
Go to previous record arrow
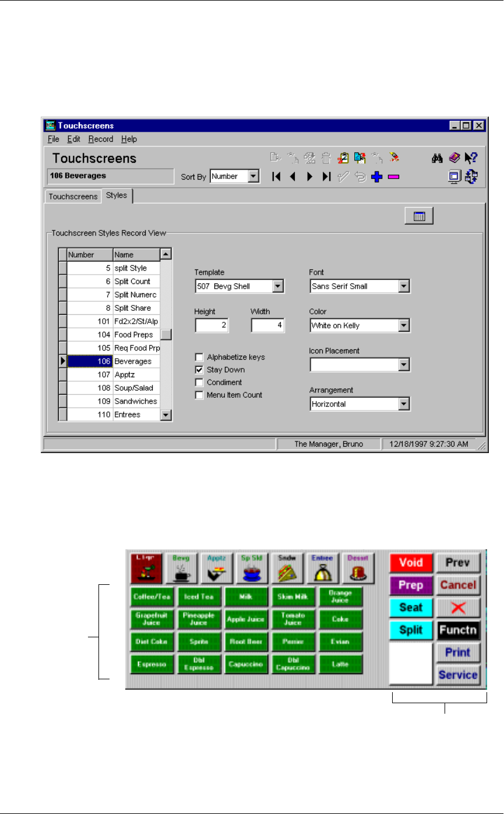293,177
